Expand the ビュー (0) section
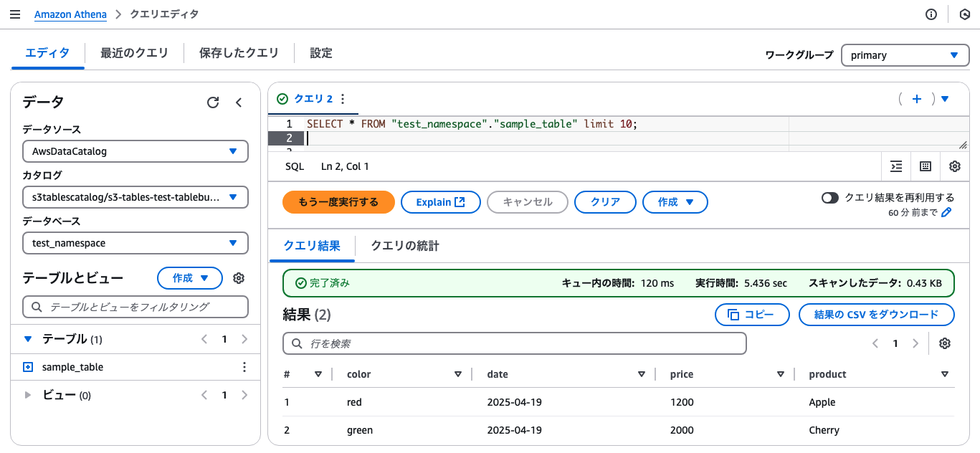This screenshot has height=453, width=980. coord(28,395)
